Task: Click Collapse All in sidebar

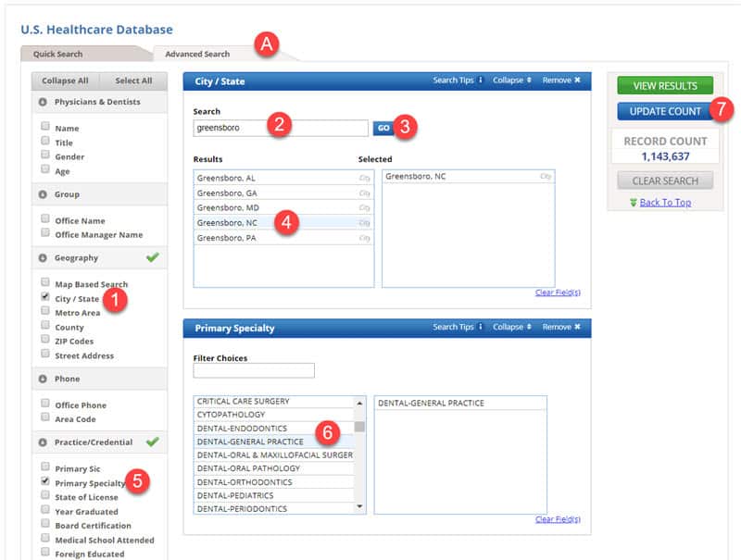Action: 65,81
